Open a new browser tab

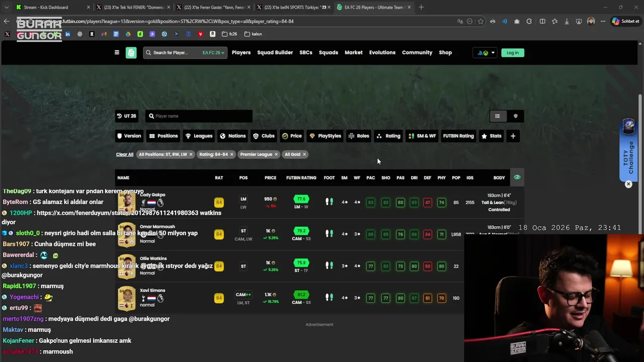click(421, 8)
